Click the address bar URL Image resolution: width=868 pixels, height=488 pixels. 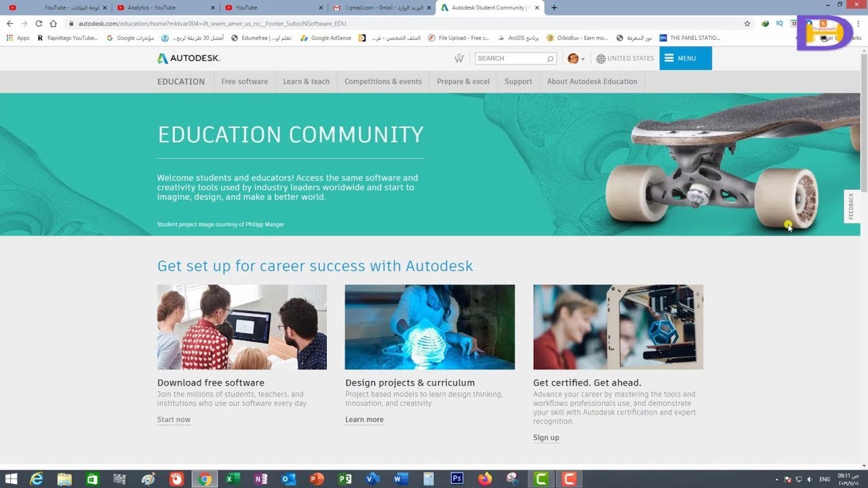(x=212, y=24)
